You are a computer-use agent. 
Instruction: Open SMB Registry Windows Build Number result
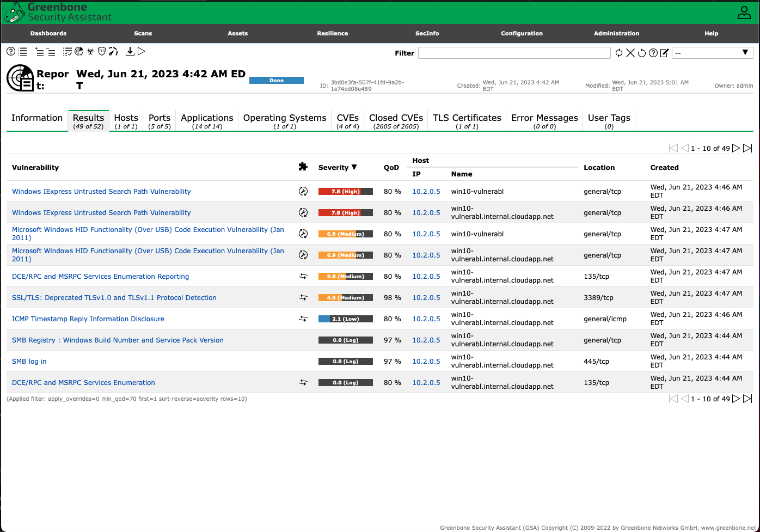[x=118, y=340]
